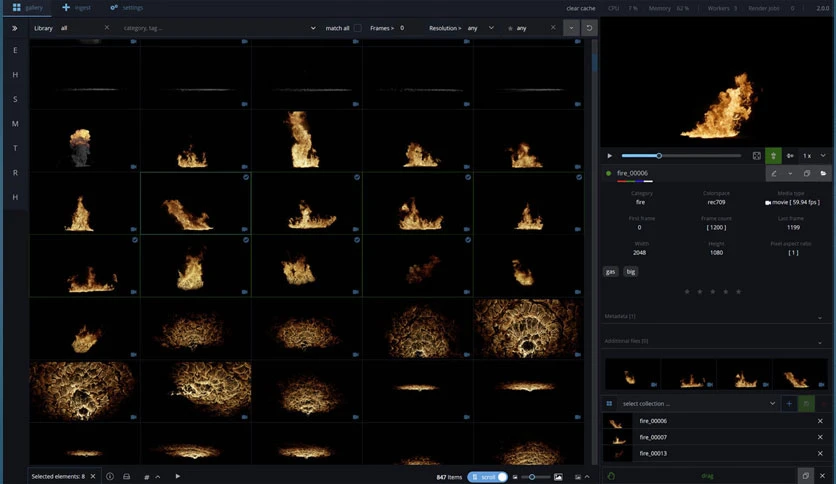Expand the Metadata section
Image resolution: width=836 pixels, height=484 pixels.
click(x=820, y=318)
